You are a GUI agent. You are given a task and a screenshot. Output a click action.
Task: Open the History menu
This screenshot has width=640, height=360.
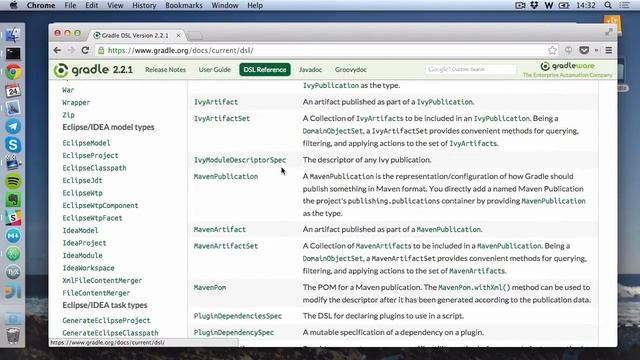click(x=144, y=5)
